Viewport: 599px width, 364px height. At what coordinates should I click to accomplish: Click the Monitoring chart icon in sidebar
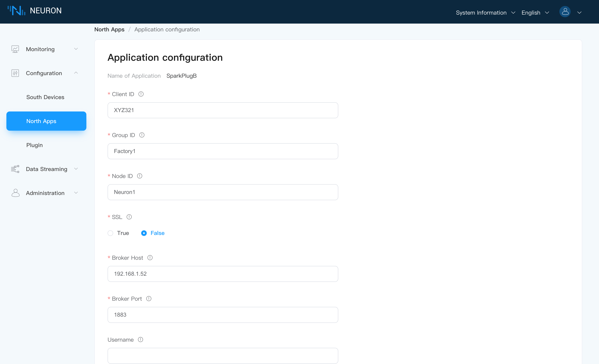[15, 49]
